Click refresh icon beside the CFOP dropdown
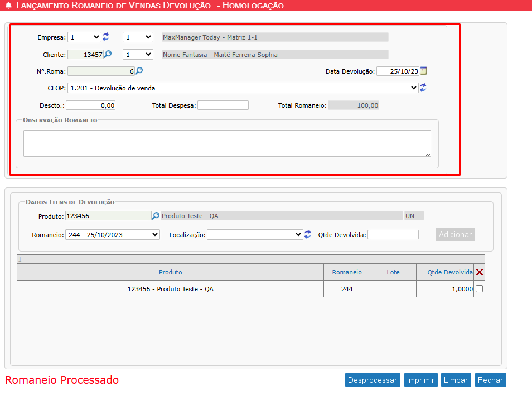Viewport: 532px width, 410px height. click(x=423, y=88)
